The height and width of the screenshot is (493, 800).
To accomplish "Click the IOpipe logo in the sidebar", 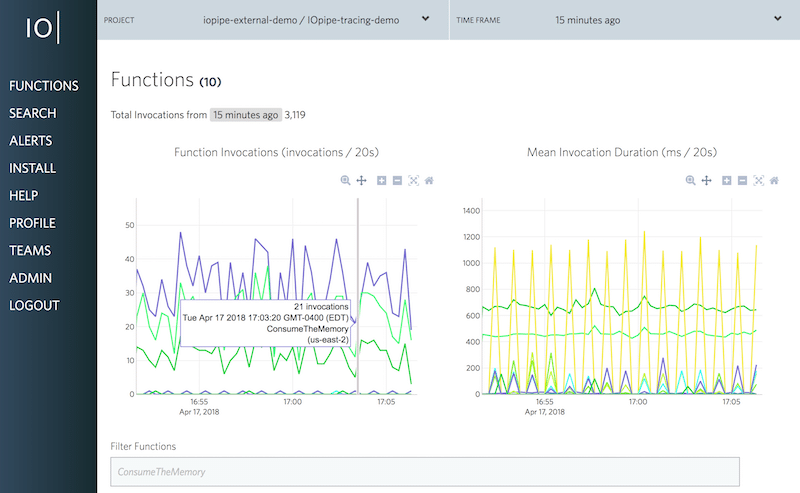I will pos(43,27).
